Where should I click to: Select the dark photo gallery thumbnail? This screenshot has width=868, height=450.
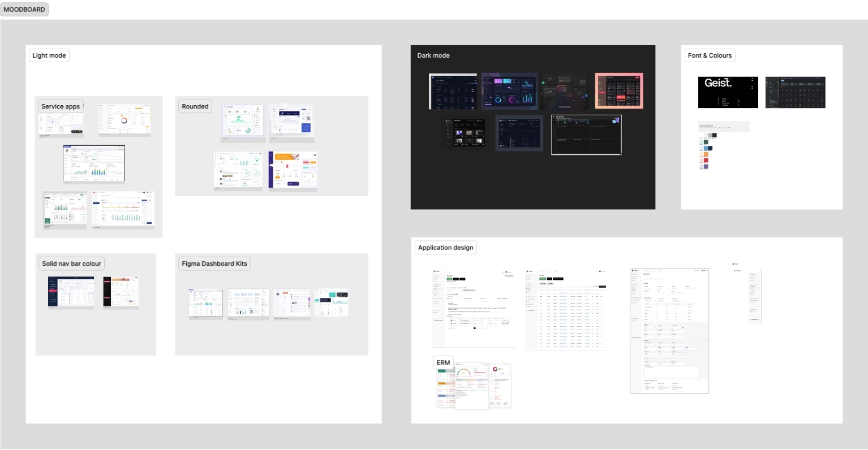(x=465, y=133)
